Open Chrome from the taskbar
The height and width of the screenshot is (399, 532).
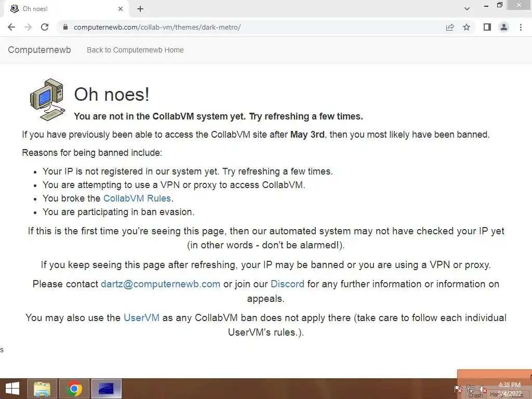point(74,389)
